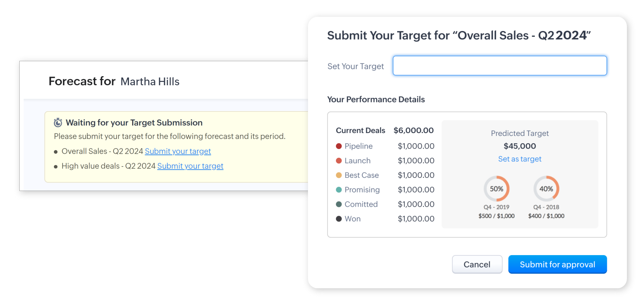Click the 50% donut chart for Q4 - 2019
The width and height of the screenshot is (644, 305).
[496, 189]
